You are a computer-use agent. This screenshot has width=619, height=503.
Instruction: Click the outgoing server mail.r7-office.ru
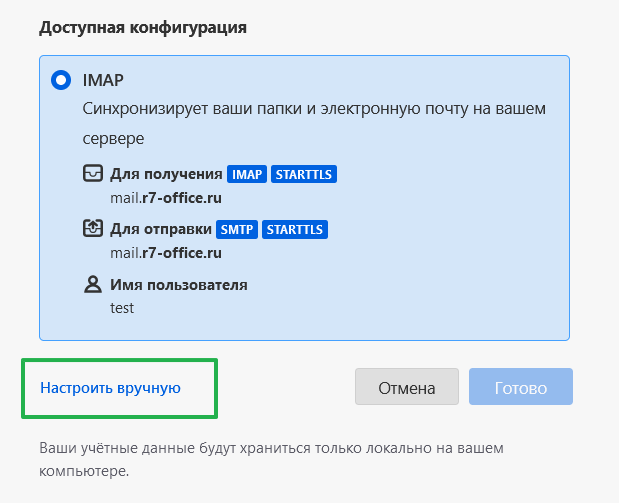point(166,253)
